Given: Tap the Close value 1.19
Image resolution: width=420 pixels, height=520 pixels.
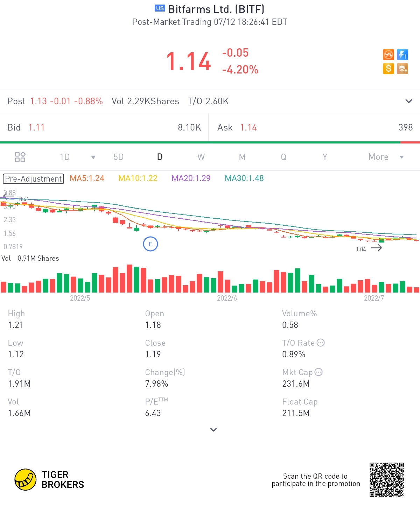Looking at the screenshot, I should [x=153, y=354].
